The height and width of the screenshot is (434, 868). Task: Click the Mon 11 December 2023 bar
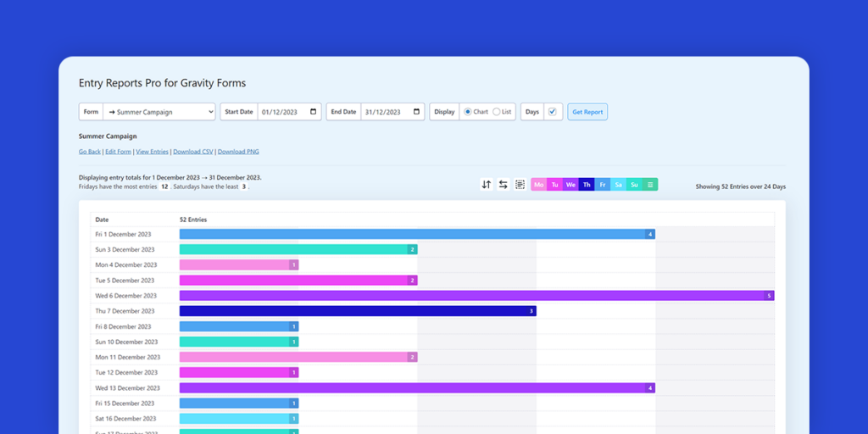point(298,357)
